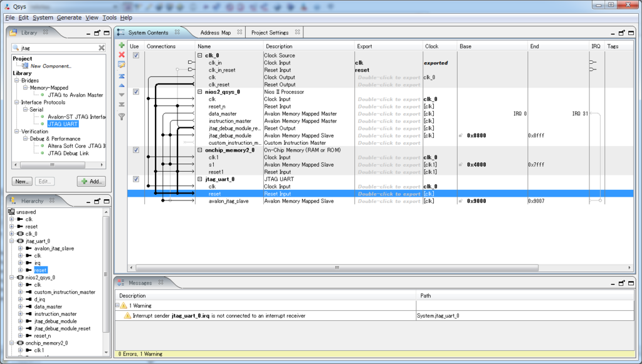Click the move down arrow icon
The height and width of the screenshot is (364, 642).
(122, 95)
